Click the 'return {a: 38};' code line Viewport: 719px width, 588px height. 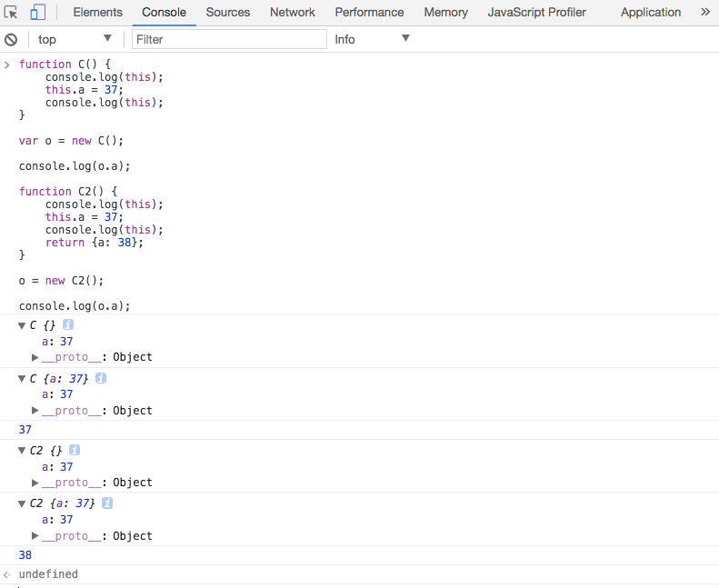pos(94,243)
